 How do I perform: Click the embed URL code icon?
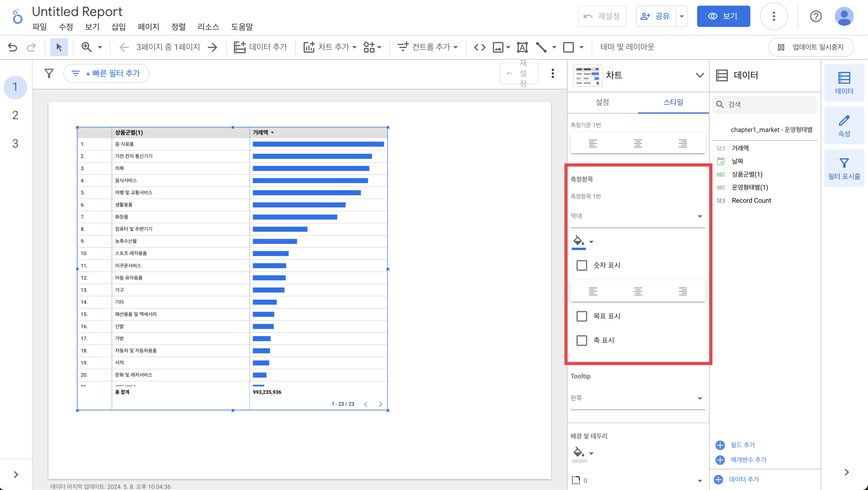point(479,47)
